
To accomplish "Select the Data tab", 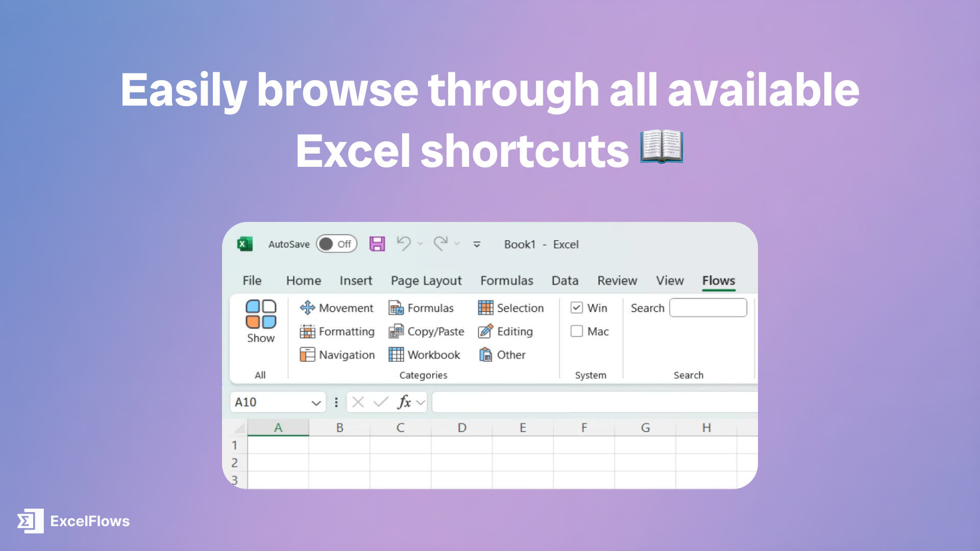I will pyautogui.click(x=565, y=281).
